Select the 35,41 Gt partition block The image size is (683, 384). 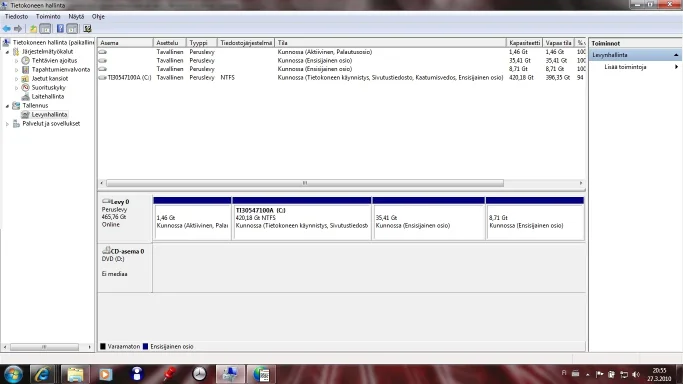click(429, 219)
